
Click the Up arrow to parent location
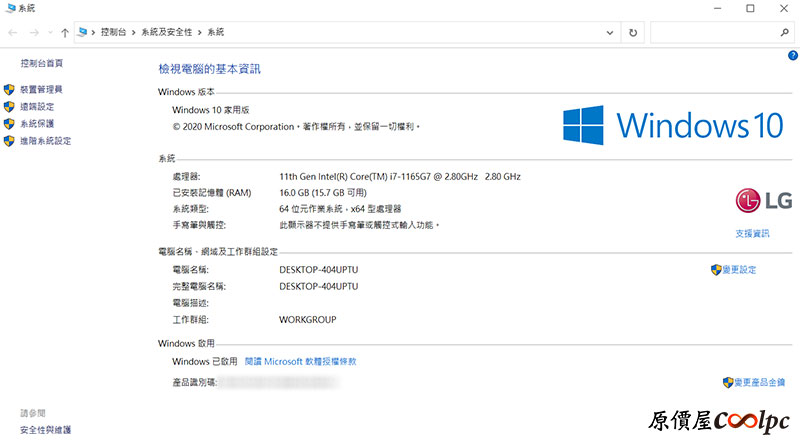[x=65, y=32]
